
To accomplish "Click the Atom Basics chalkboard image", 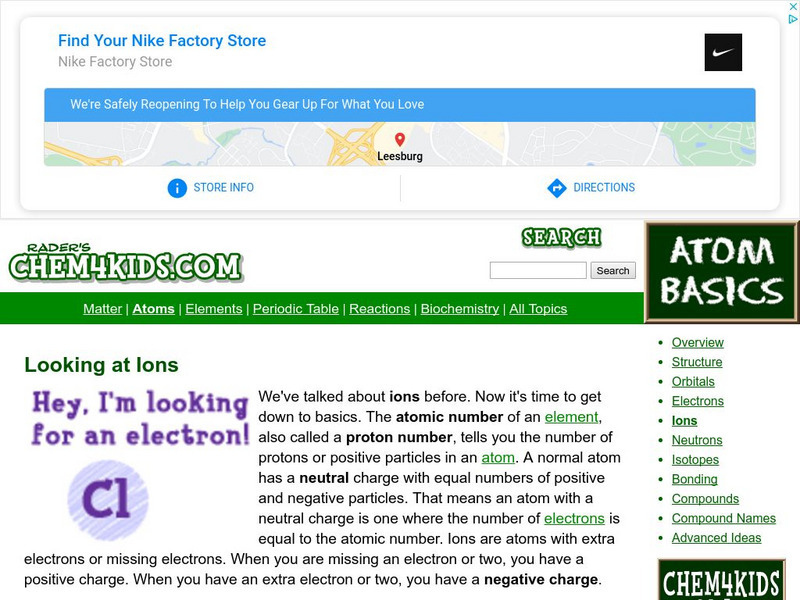I will (721, 271).
